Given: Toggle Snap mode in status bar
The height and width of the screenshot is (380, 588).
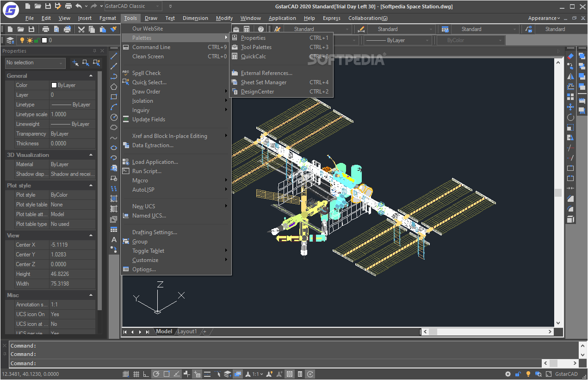Looking at the screenshot, I should [126, 374].
